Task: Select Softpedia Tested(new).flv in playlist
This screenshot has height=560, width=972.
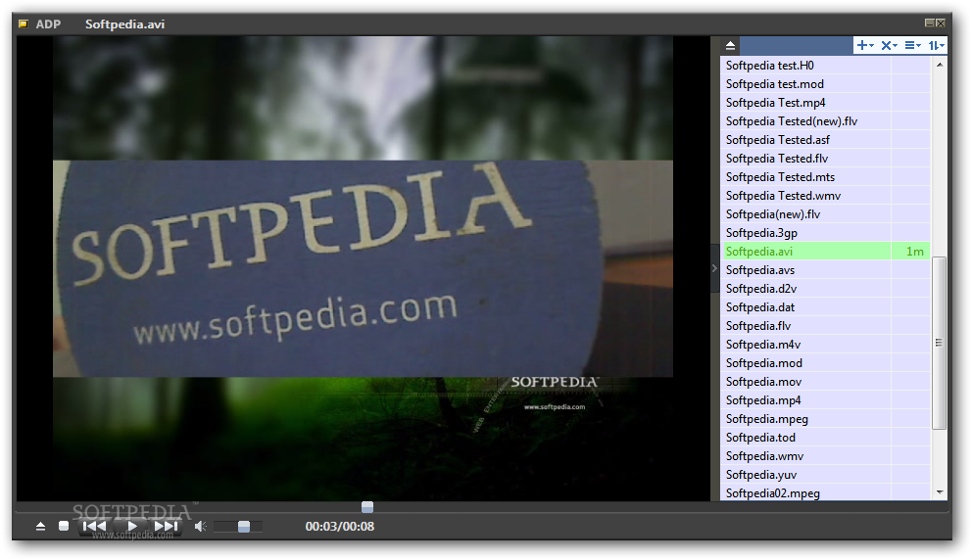Action: (824, 120)
